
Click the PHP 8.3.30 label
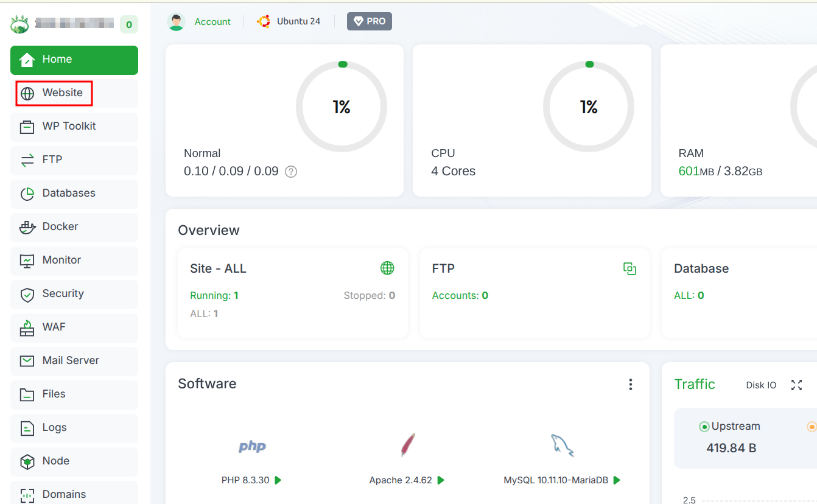click(245, 480)
